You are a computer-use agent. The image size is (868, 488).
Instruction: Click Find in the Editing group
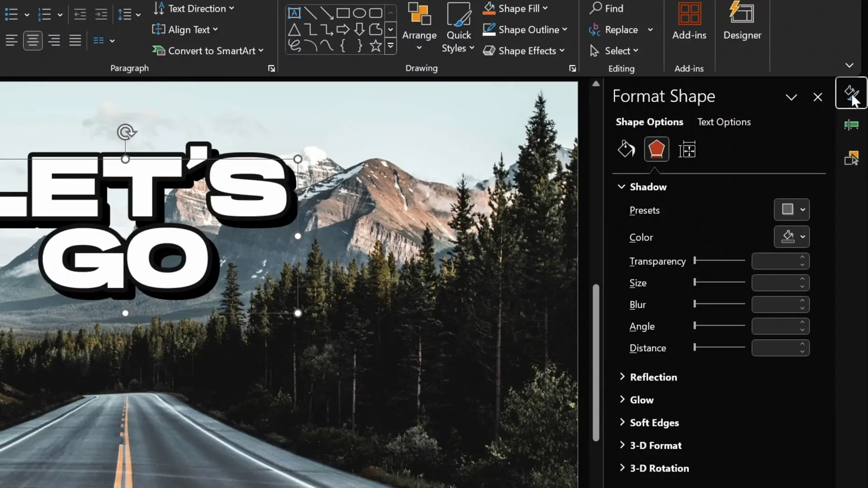(607, 9)
